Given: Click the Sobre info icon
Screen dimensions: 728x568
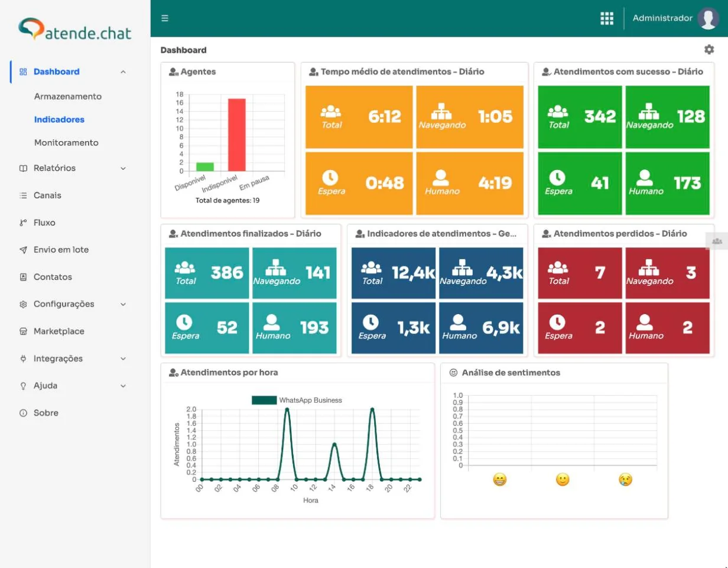Looking at the screenshot, I should 23,413.
